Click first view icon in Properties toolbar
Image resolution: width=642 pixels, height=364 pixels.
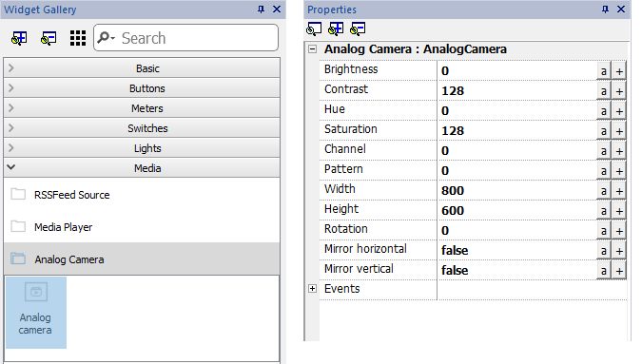[314, 29]
